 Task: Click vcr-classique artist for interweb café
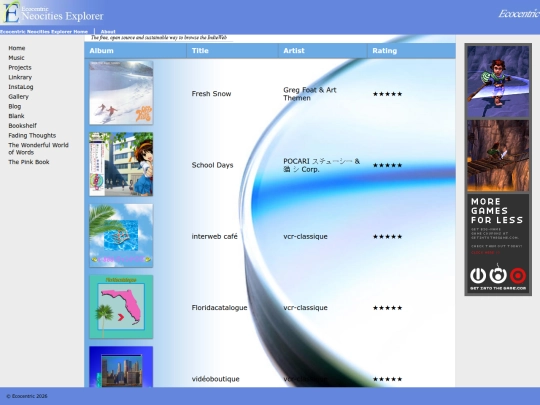pyautogui.click(x=305, y=236)
